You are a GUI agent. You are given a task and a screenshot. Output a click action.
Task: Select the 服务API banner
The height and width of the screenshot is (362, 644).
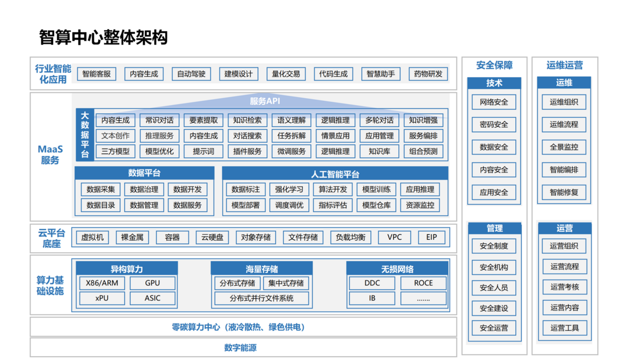(x=265, y=101)
